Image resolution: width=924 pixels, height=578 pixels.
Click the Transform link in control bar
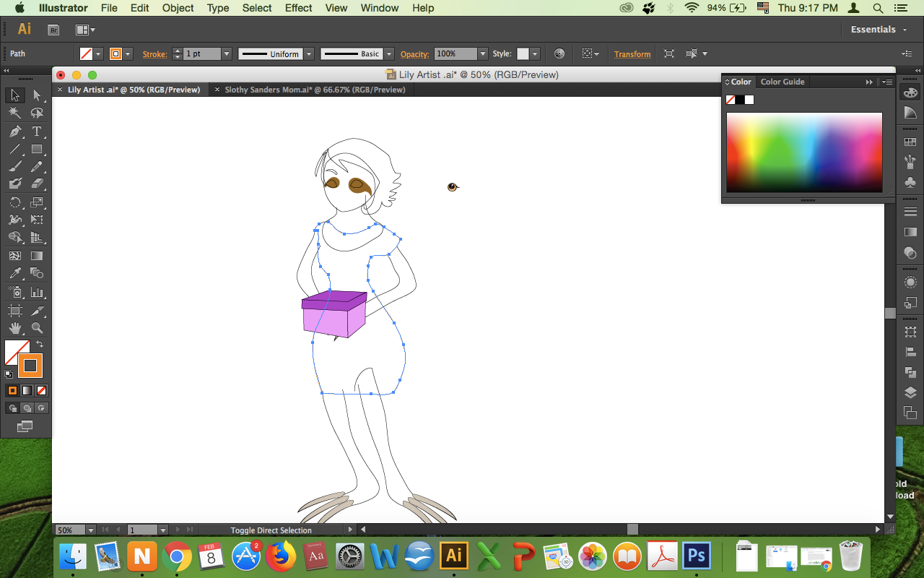click(x=632, y=54)
